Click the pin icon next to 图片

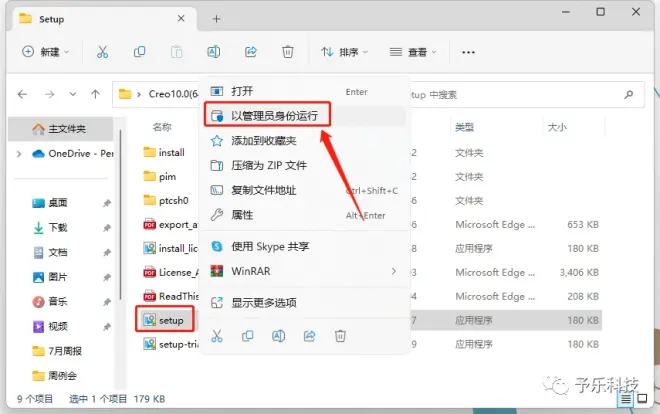(107, 277)
